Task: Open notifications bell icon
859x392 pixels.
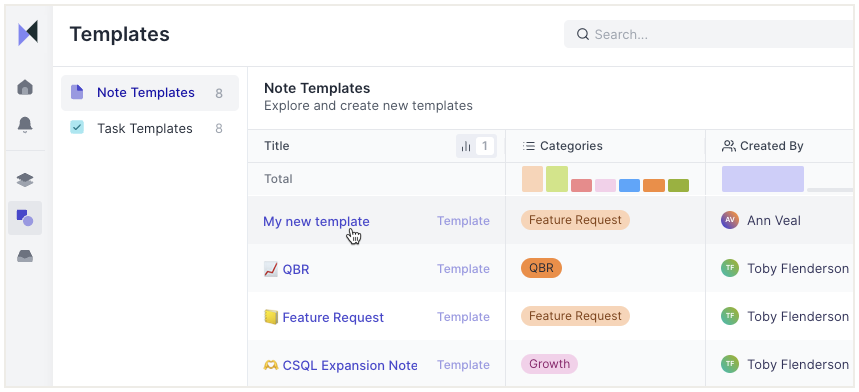Action: click(x=25, y=125)
